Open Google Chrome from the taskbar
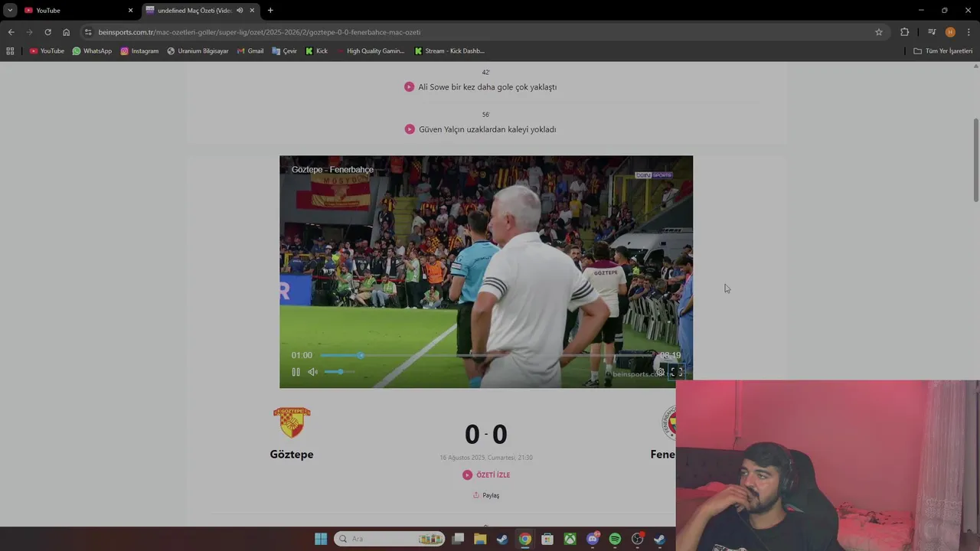 click(x=524, y=539)
